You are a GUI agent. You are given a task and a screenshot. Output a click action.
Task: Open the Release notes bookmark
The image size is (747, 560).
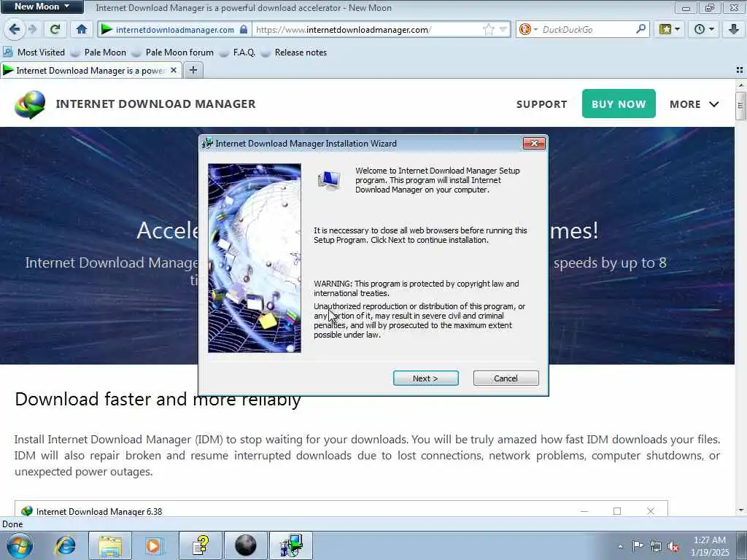point(293,52)
